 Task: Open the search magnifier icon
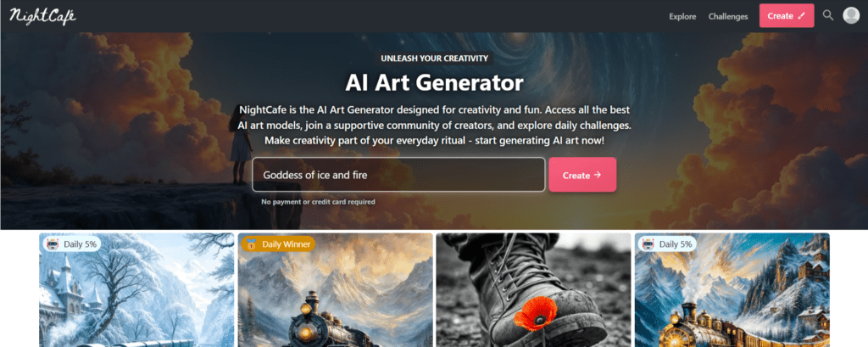[x=827, y=15]
